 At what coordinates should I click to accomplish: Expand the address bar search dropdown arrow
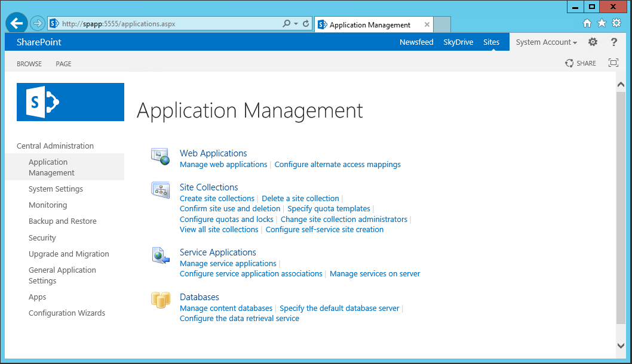point(296,24)
